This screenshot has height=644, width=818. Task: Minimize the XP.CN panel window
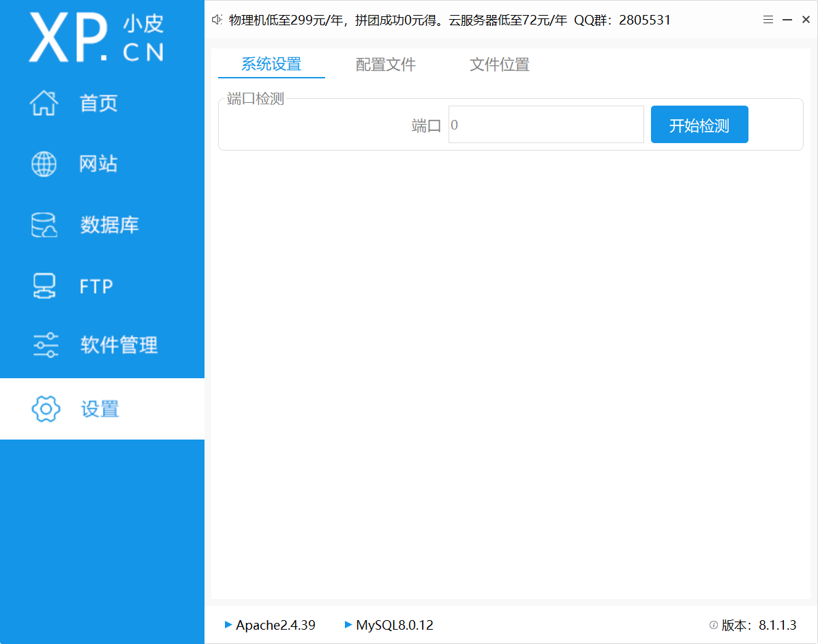tap(787, 20)
